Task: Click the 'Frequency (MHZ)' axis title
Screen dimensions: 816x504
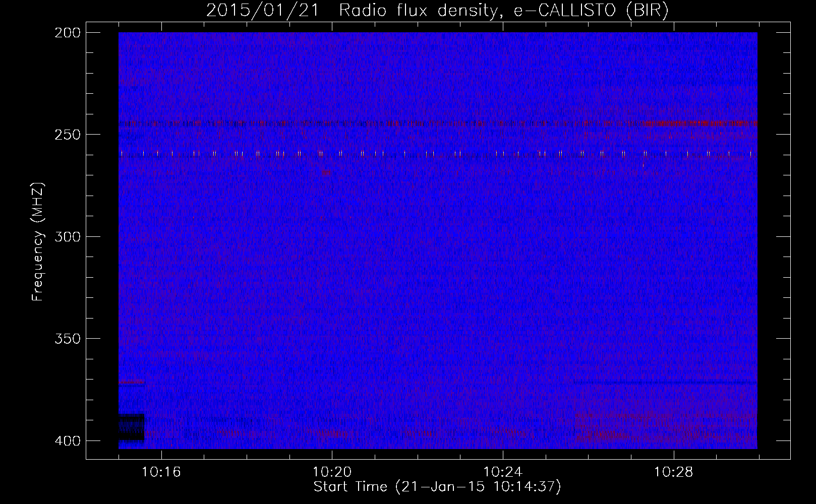Action: 38,241
